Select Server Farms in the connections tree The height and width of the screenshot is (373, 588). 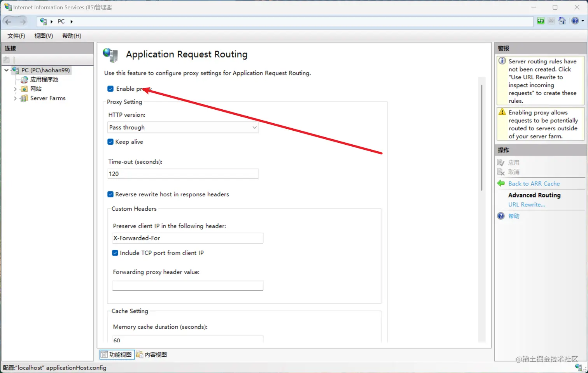tap(48, 98)
